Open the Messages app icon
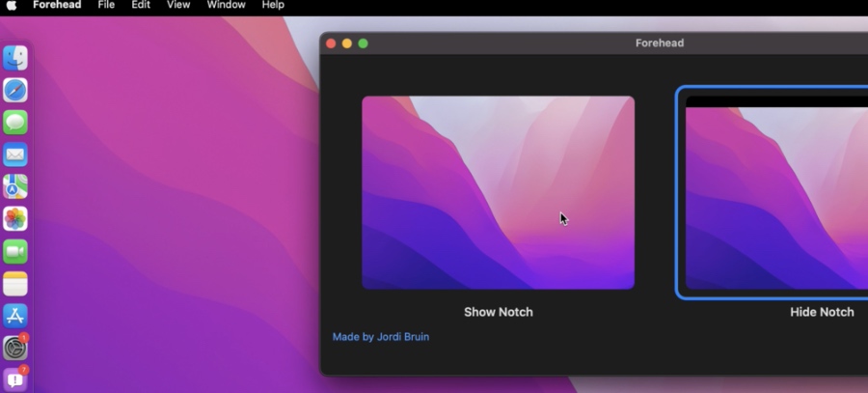Image resolution: width=868 pixels, height=393 pixels. click(x=14, y=122)
